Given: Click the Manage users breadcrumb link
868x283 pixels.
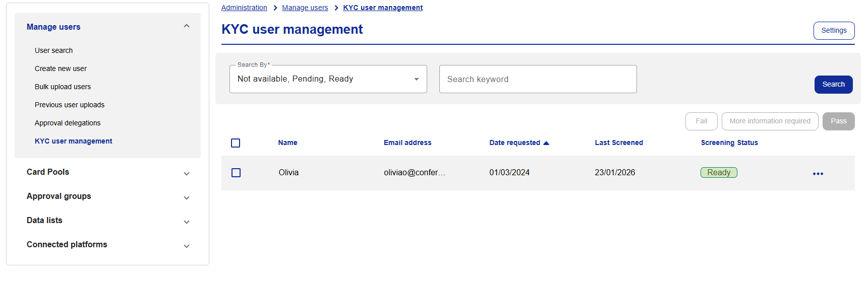Looking at the screenshot, I should click(305, 8).
